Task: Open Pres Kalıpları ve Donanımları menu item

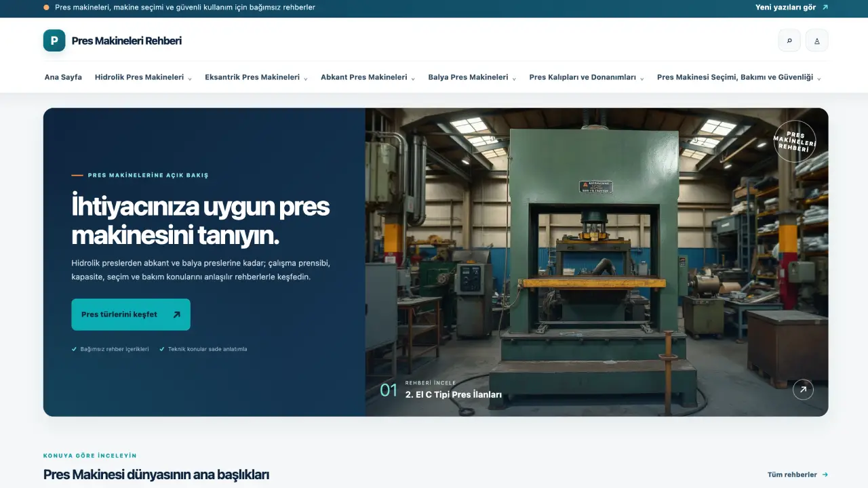Action: 583,77
